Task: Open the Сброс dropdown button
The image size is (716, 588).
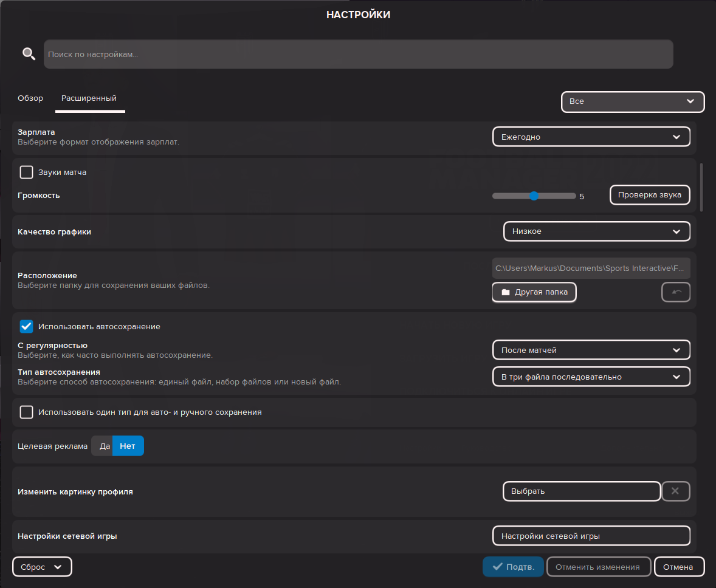Action: click(x=42, y=567)
